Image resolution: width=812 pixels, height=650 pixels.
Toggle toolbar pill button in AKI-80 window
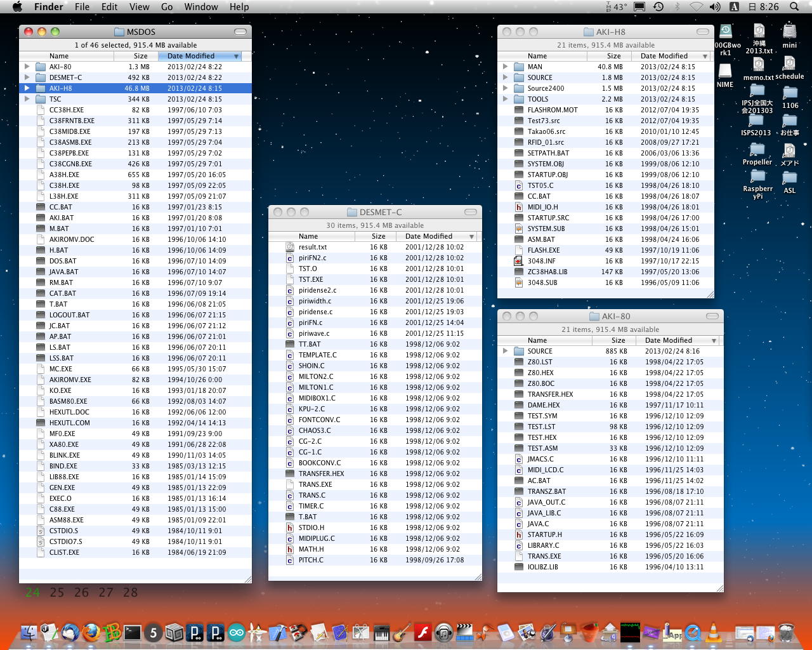pos(712,316)
